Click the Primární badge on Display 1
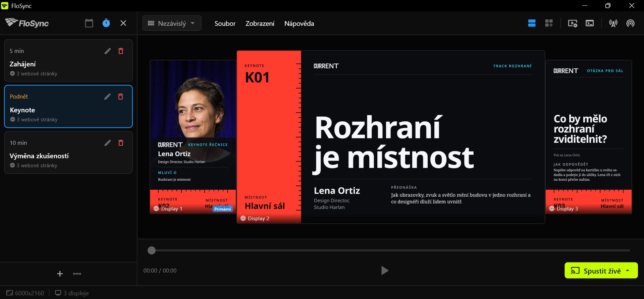The image size is (644, 299). point(223,209)
